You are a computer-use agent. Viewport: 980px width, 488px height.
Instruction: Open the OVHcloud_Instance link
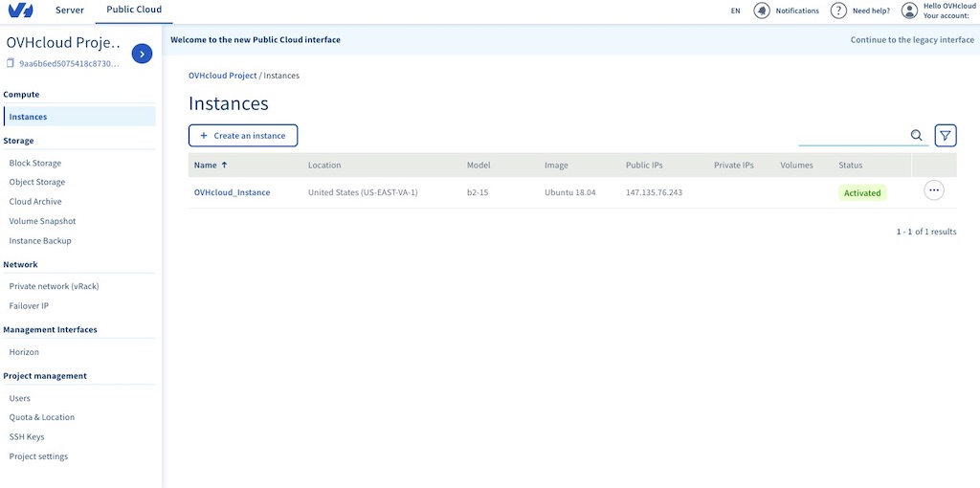tap(232, 192)
